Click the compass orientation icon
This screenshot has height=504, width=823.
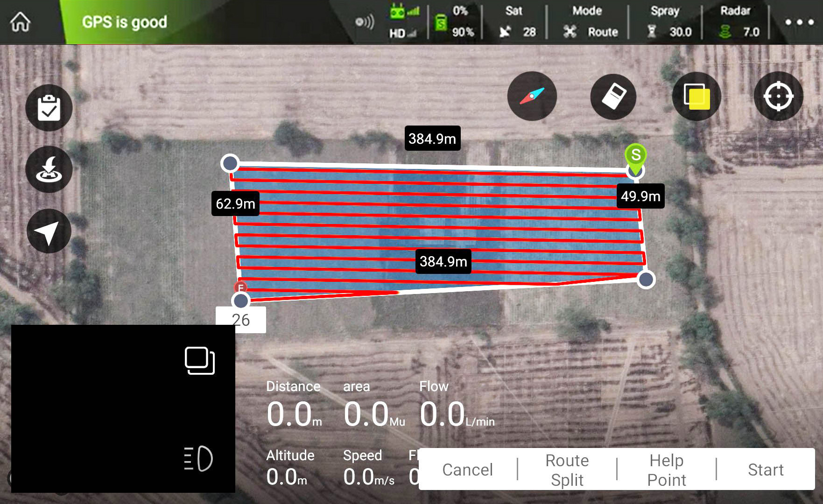tap(532, 96)
